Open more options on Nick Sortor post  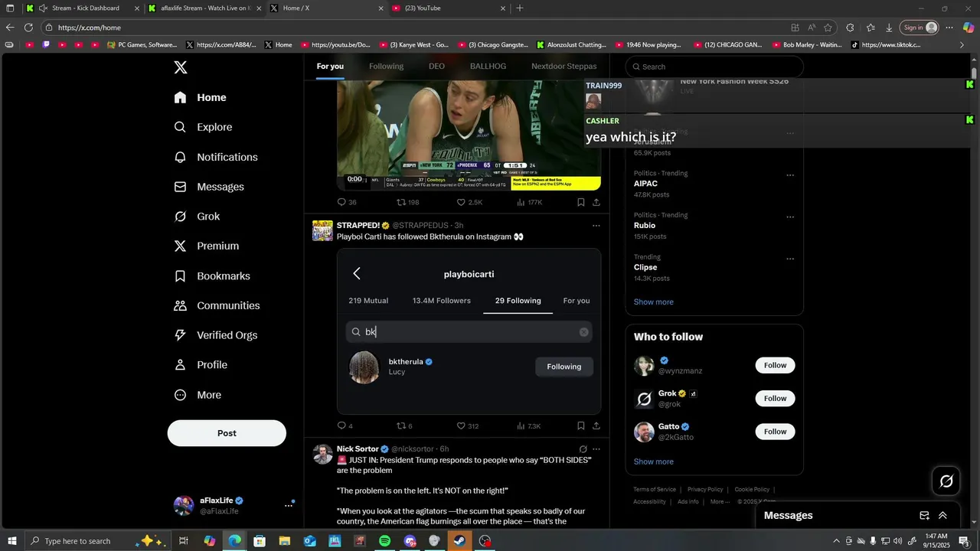[596, 449]
